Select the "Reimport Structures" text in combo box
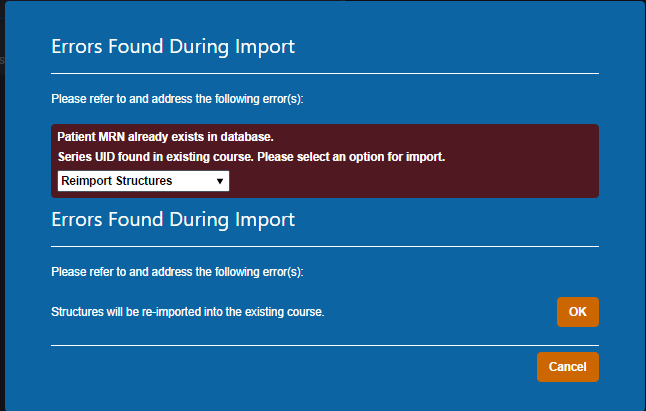Viewport: 646px width, 411px height. point(116,181)
